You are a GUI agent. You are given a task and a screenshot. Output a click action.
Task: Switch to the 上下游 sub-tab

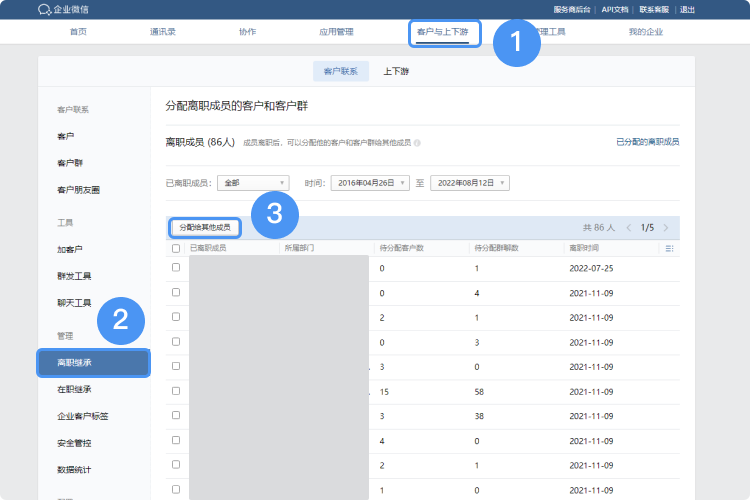396,71
